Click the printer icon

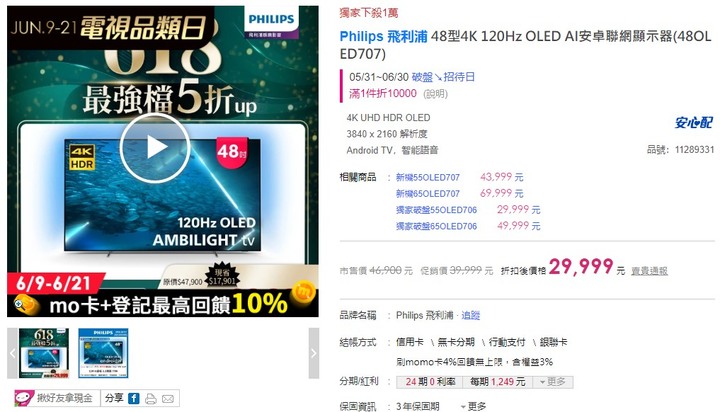(x=151, y=398)
